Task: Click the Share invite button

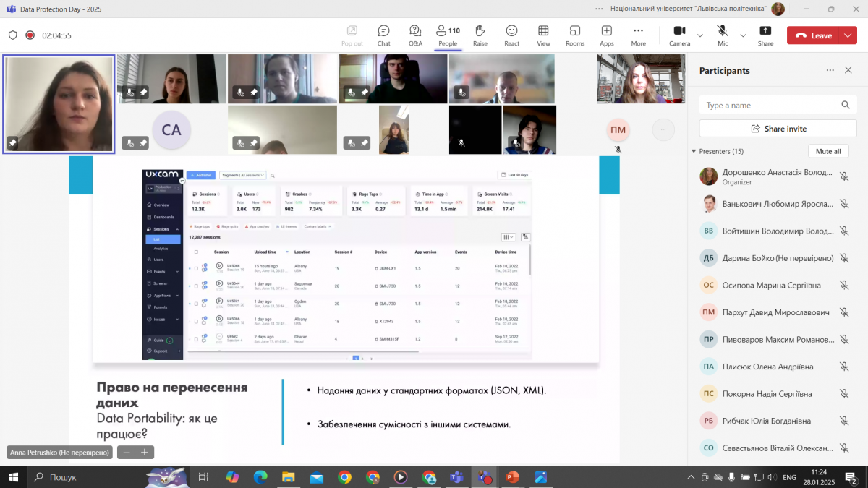Action: (x=778, y=129)
